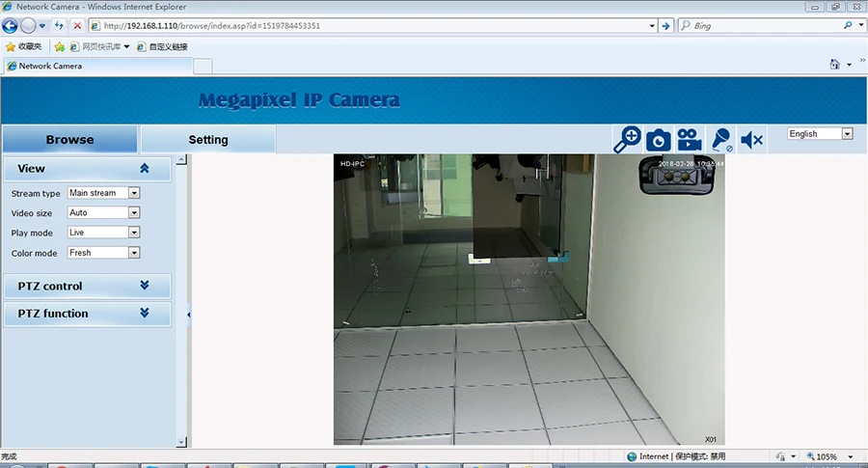Open a new blank browser tab

(203, 66)
